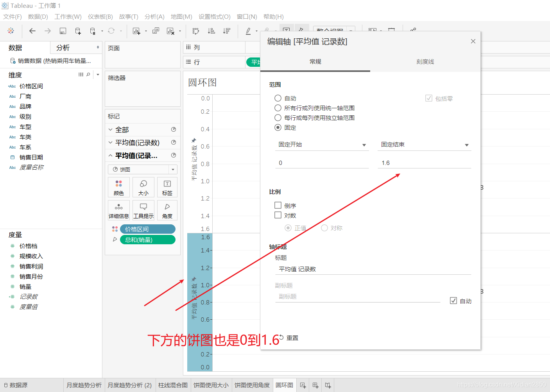Edit the axis title field 平均值 记录数
This screenshot has width=550, height=392.
(373, 269)
